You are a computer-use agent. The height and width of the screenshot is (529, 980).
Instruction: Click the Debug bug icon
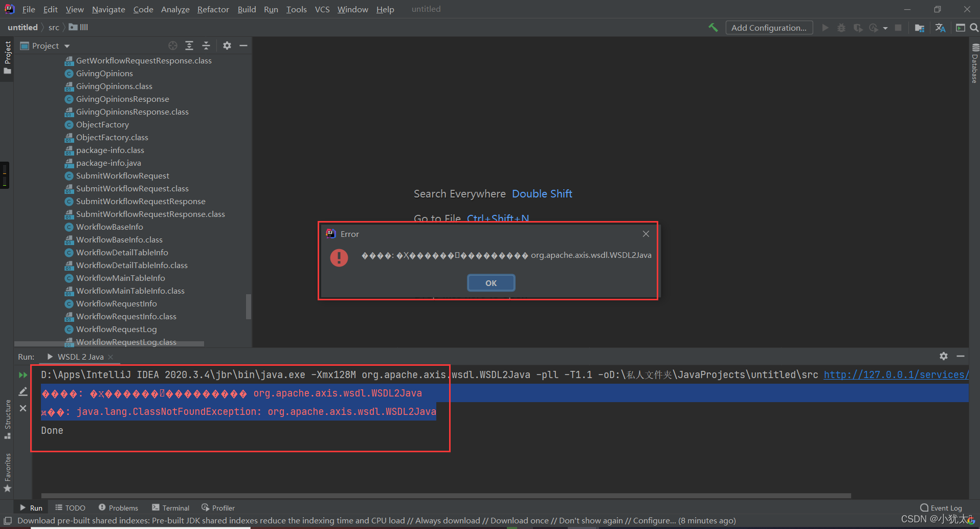pos(841,28)
